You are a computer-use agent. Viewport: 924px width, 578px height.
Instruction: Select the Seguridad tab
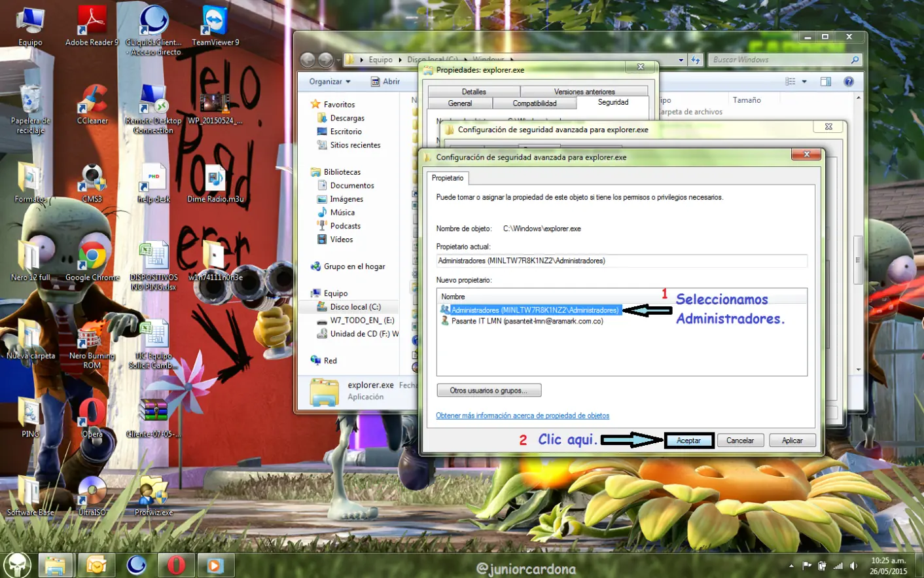pos(613,102)
